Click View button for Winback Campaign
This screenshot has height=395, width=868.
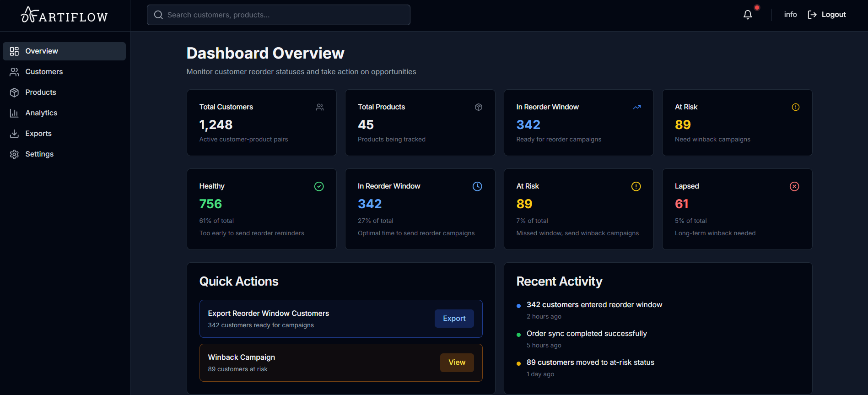457,363
